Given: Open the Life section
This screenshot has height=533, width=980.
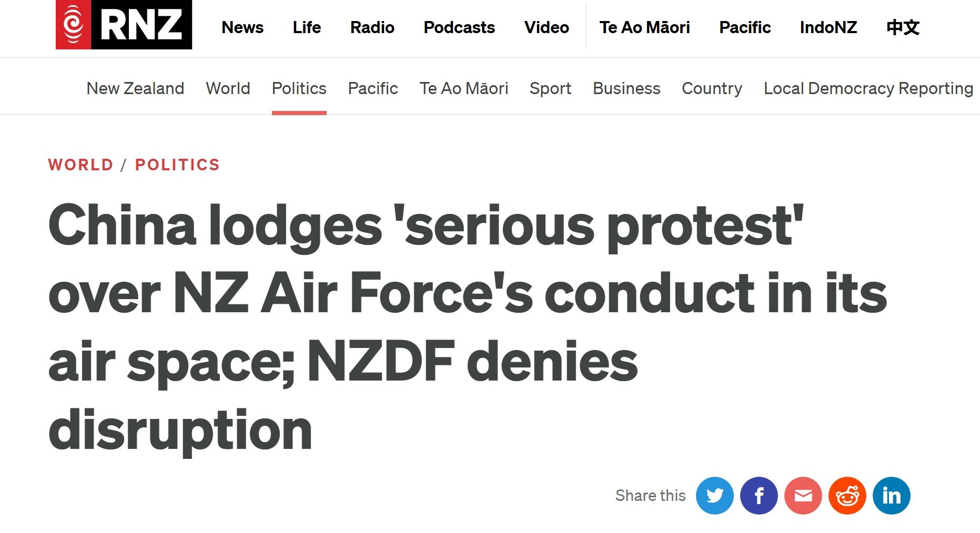Looking at the screenshot, I should tap(307, 27).
